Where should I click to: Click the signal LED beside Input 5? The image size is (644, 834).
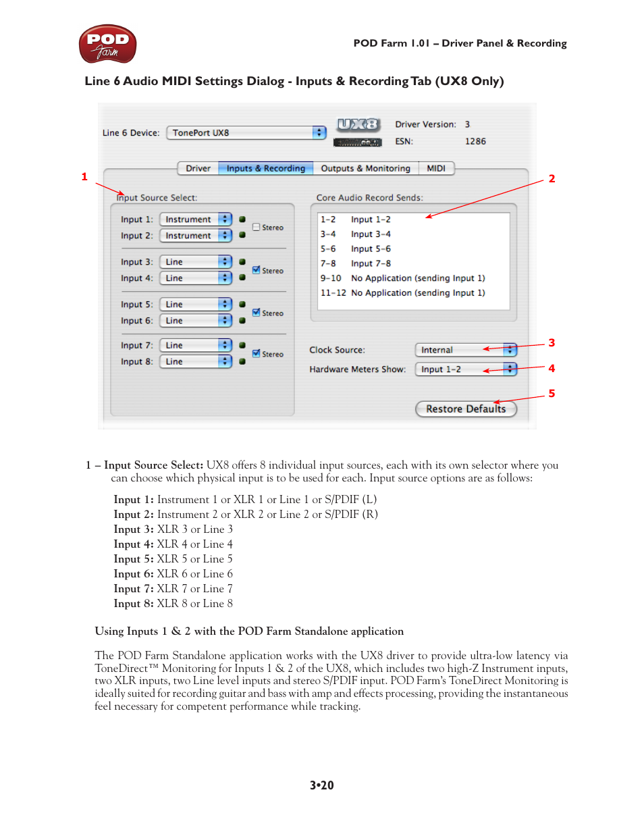click(242, 305)
